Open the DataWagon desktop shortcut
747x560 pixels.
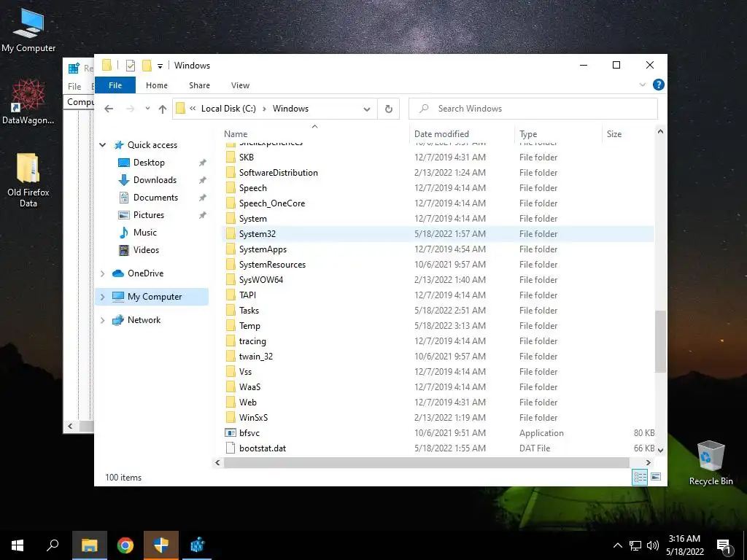tap(28, 102)
